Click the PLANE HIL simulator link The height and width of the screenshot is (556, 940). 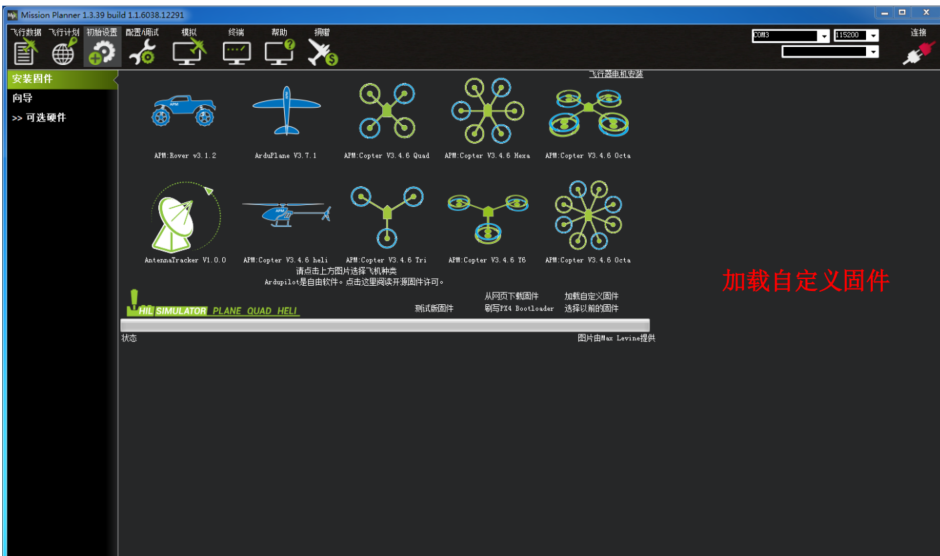pos(227,311)
